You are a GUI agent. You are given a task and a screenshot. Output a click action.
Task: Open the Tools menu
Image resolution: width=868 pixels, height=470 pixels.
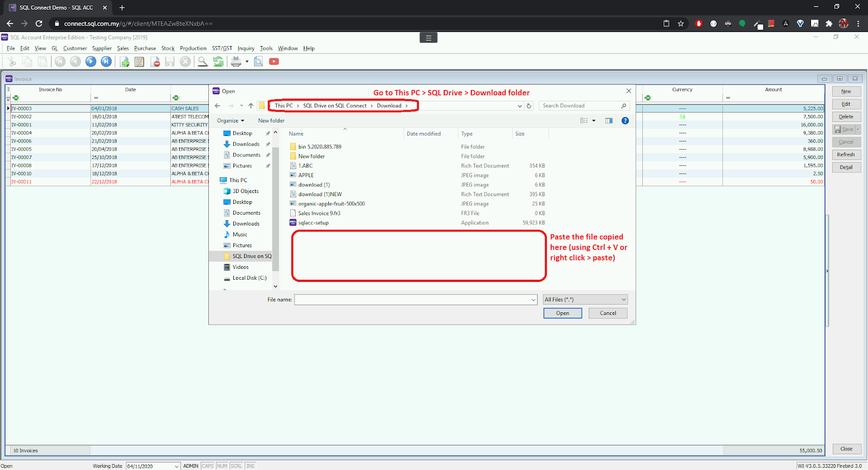point(266,48)
